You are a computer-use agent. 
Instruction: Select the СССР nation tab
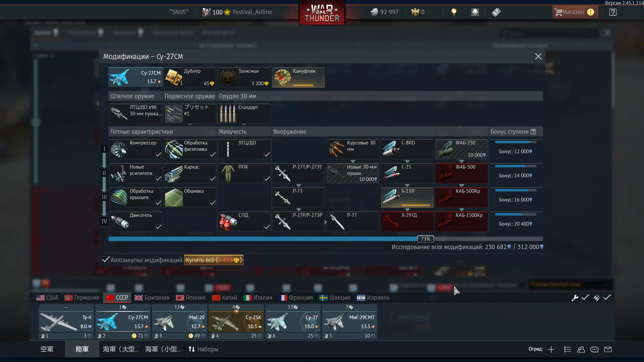pyautogui.click(x=117, y=298)
